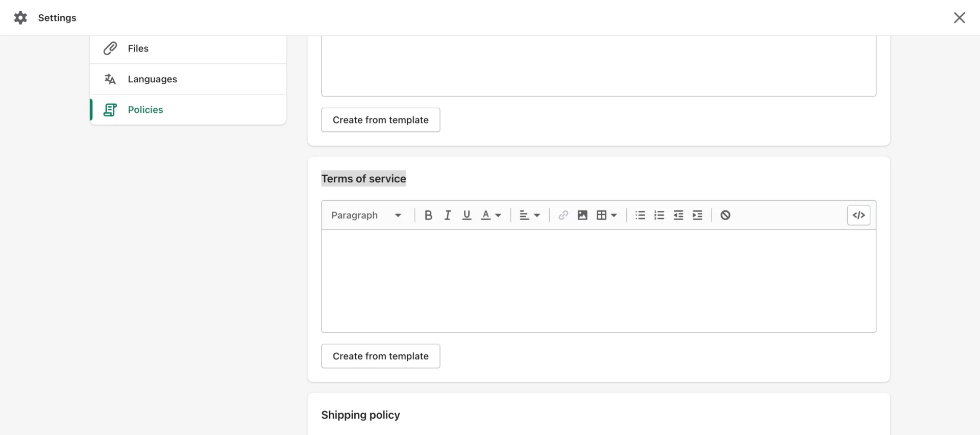The width and height of the screenshot is (980, 435).
Task: Click the Languages translate icon
Action: 110,79
